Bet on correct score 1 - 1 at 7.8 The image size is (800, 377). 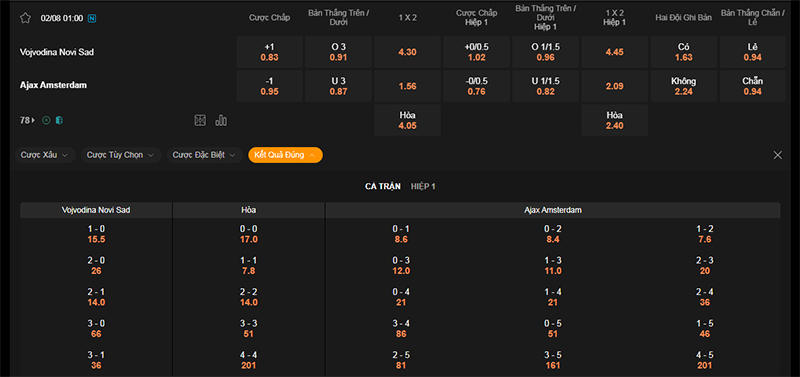249,266
